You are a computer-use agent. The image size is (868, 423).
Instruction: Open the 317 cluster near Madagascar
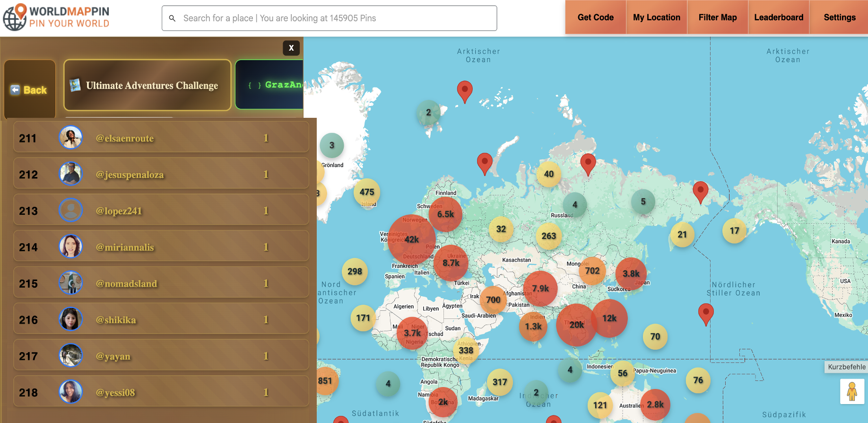click(x=500, y=382)
